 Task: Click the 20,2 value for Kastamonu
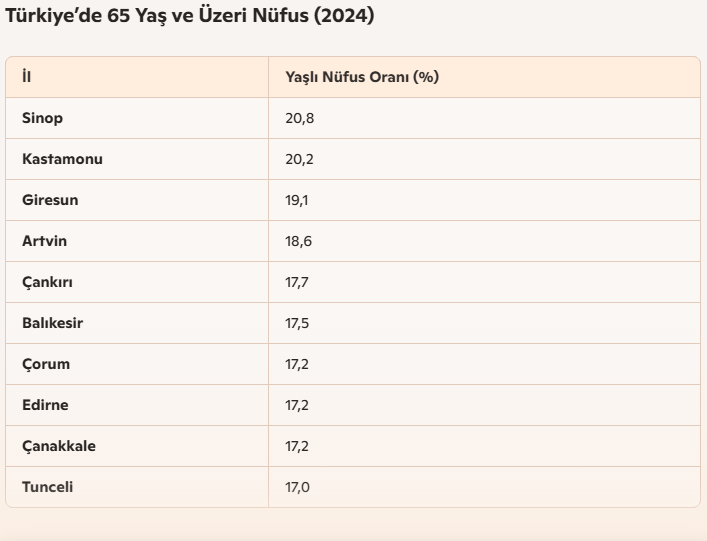pyautogui.click(x=300, y=159)
